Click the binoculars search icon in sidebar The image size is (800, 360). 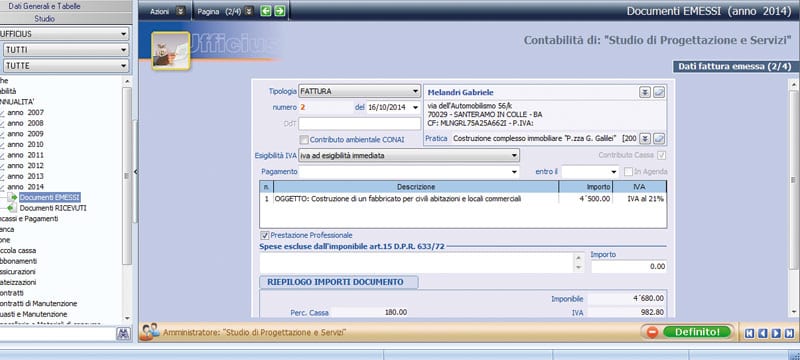pos(123,334)
